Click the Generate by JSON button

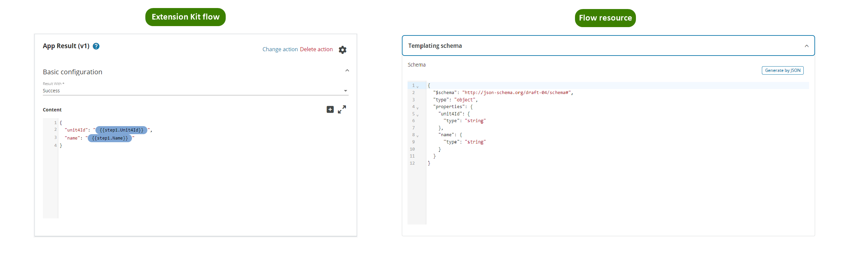782,70
